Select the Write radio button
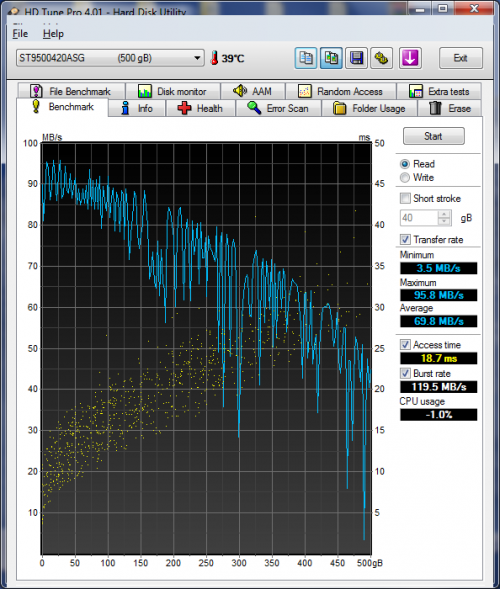Image resolution: width=500 pixels, height=589 pixels. [x=405, y=177]
